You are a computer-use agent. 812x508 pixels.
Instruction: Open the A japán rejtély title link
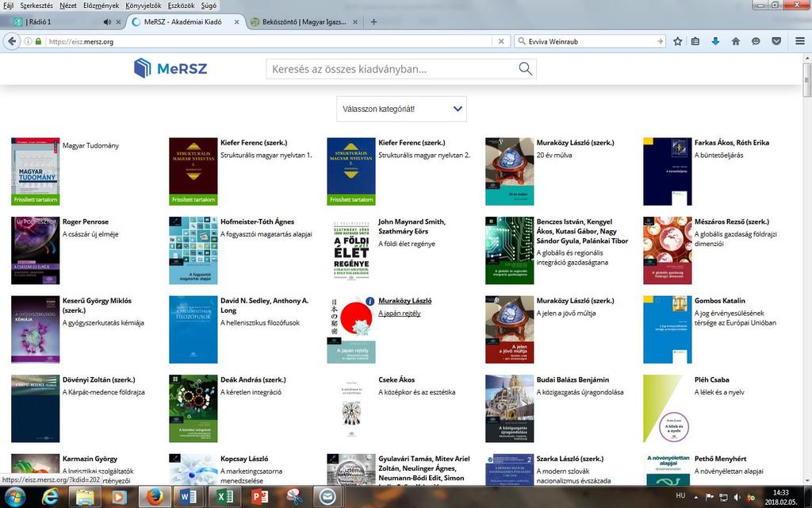[400, 313]
